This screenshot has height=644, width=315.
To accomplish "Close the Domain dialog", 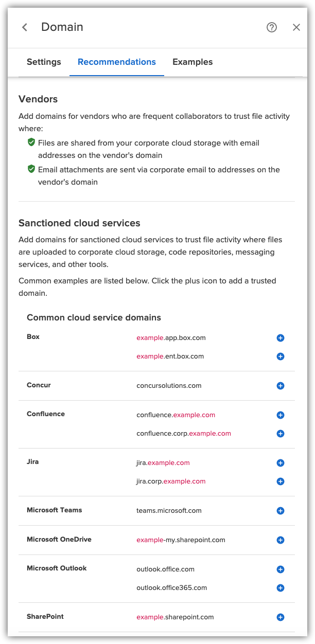I will (296, 27).
